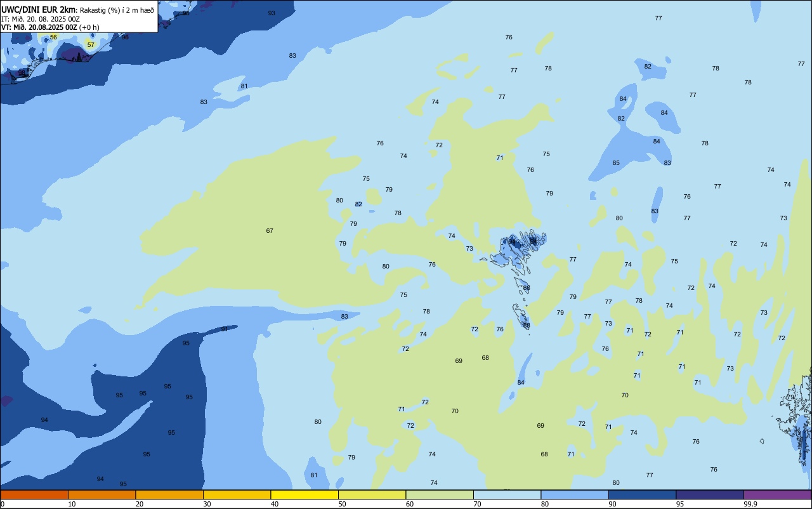Select the value 93 near the top edge
The height and width of the screenshot is (509, 812).
[x=272, y=13]
